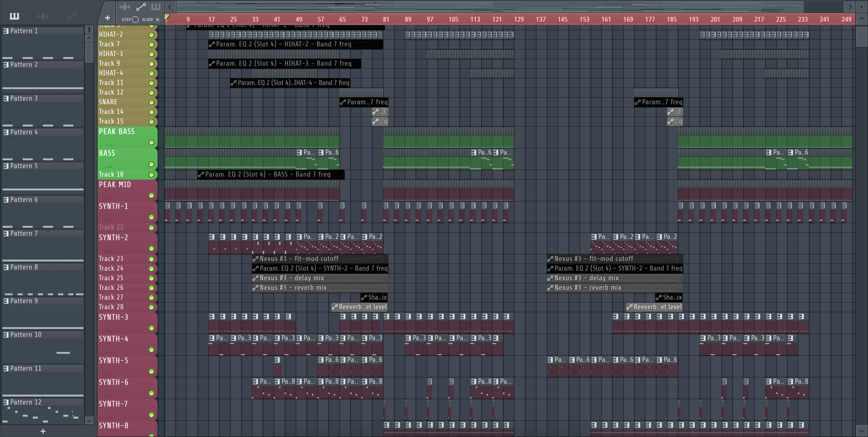Open the IHAT-4 Band 7 freq clip's icon menu
The width and height of the screenshot is (868, 437).
click(x=234, y=83)
